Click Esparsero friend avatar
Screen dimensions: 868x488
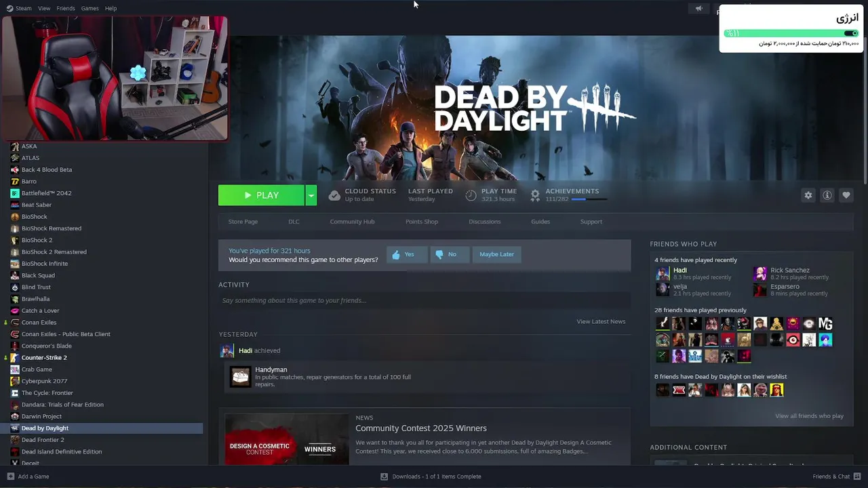tap(760, 290)
